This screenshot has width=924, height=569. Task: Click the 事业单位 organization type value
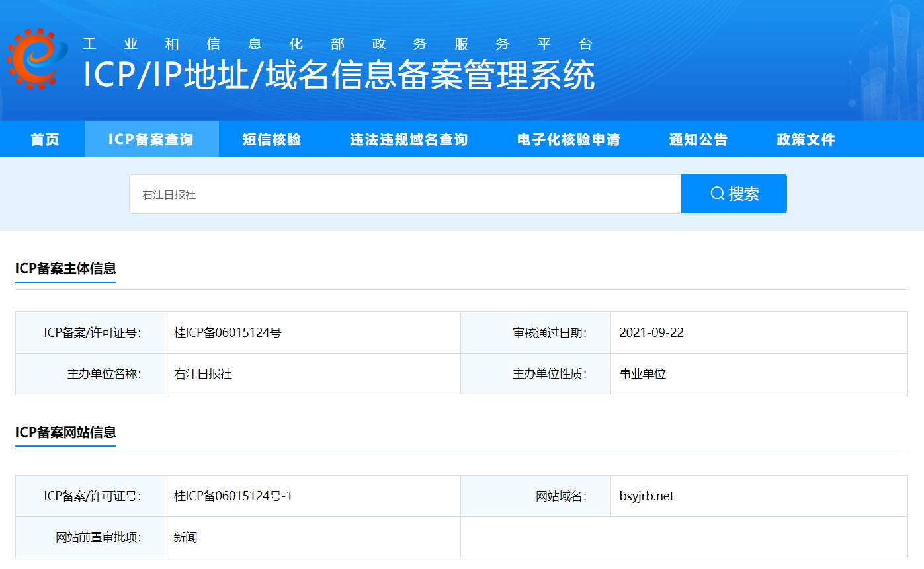642,374
